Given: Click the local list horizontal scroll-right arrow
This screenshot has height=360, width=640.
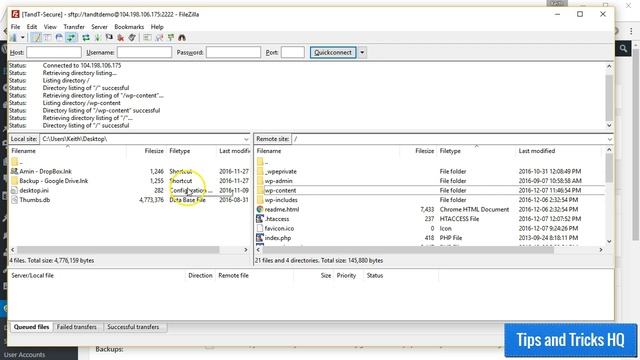Looking at the screenshot, I should [246, 249].
